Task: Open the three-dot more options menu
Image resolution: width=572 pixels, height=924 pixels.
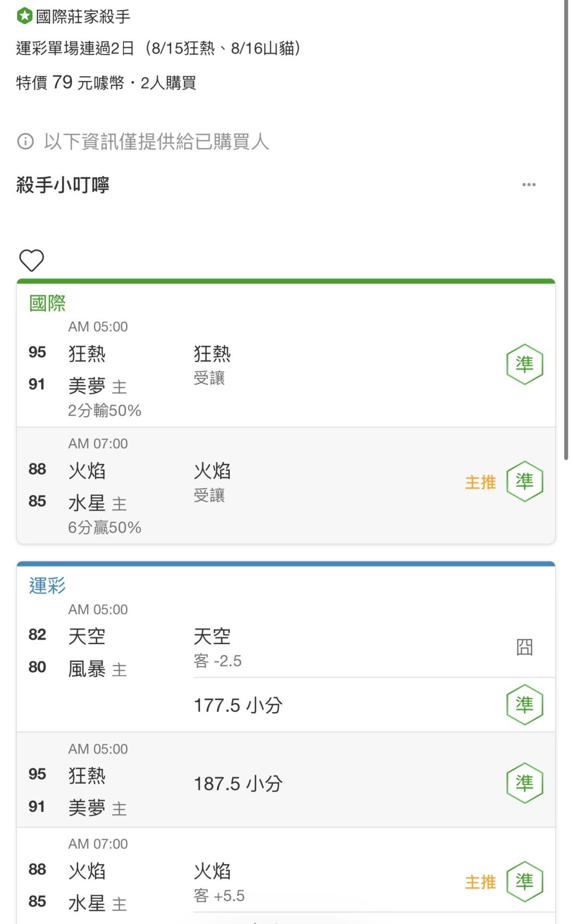Action: (529, 185)
